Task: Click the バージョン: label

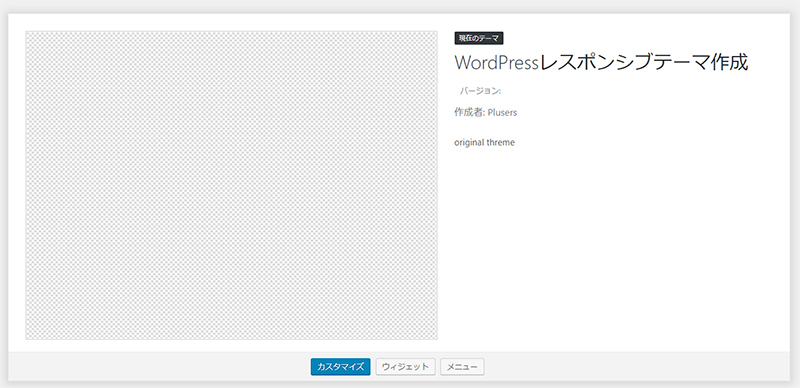Action: (480, 91)
